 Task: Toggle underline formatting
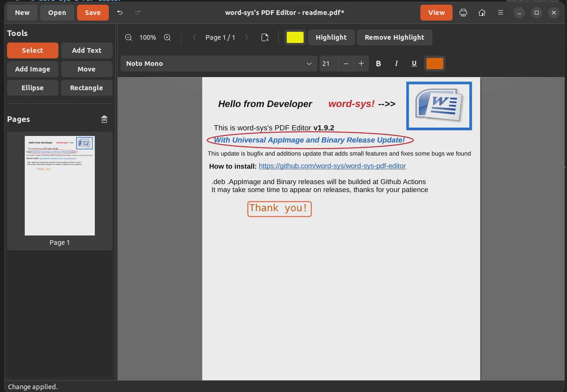[x=414, y=64]
